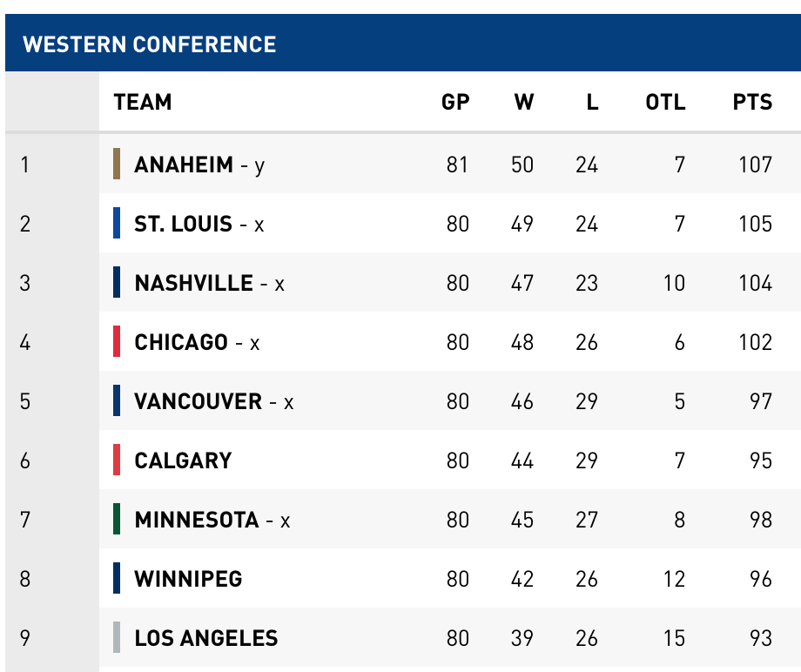This screenshot has height=672, width=801.
Task: Sort by the OTL column header
Action: click(x=665, y=102)
